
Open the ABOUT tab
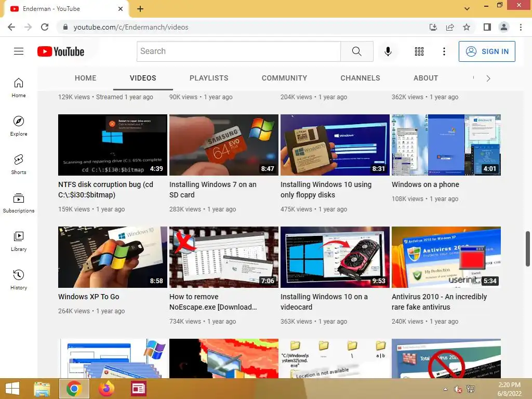pyautogui.click(x=426, y=78)
